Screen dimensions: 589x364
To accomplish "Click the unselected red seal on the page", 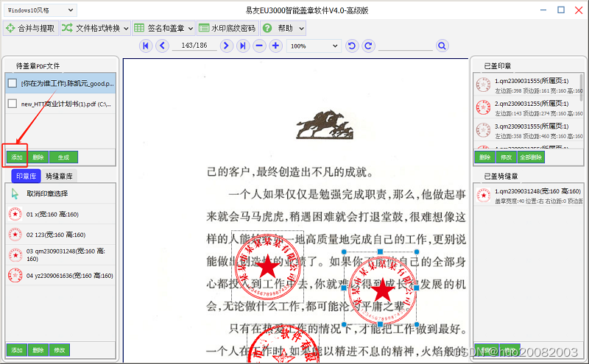I will [x=267, y=265].
